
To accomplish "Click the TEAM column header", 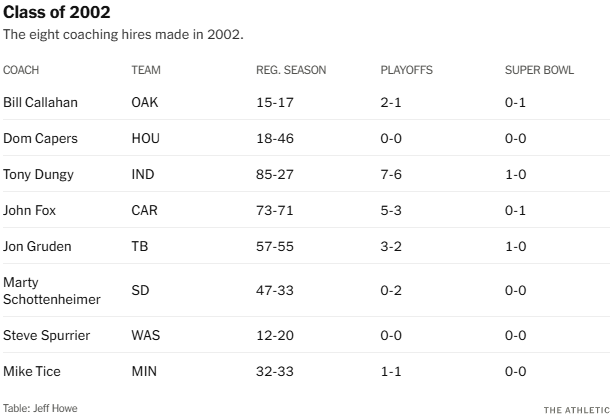I will [146, 70].
